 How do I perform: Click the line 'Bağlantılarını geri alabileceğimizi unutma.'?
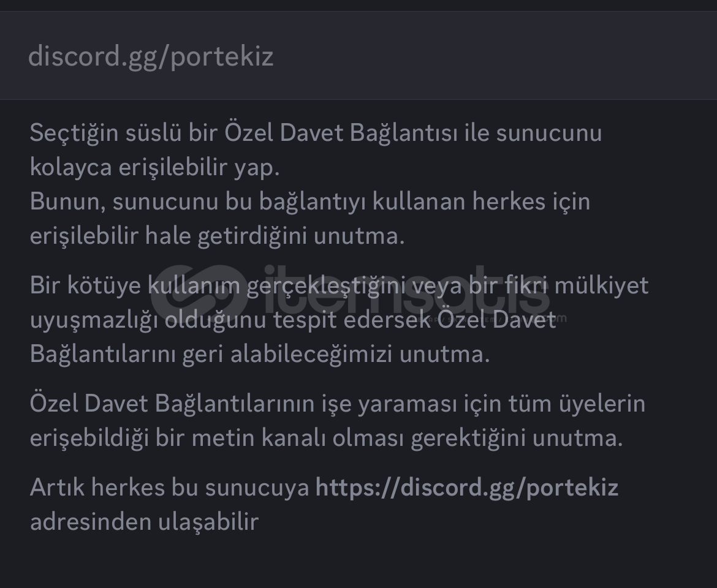[260, 354]
